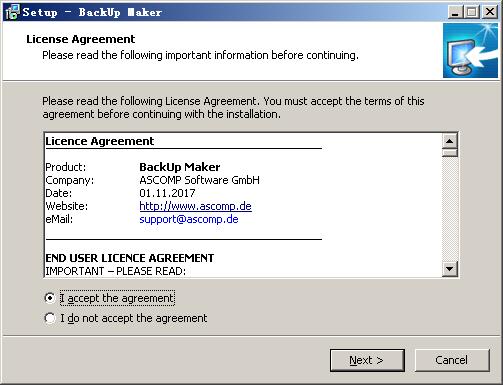Click the license box scroll down arrow
Screen dimensions: 503x385
[450, 269]
